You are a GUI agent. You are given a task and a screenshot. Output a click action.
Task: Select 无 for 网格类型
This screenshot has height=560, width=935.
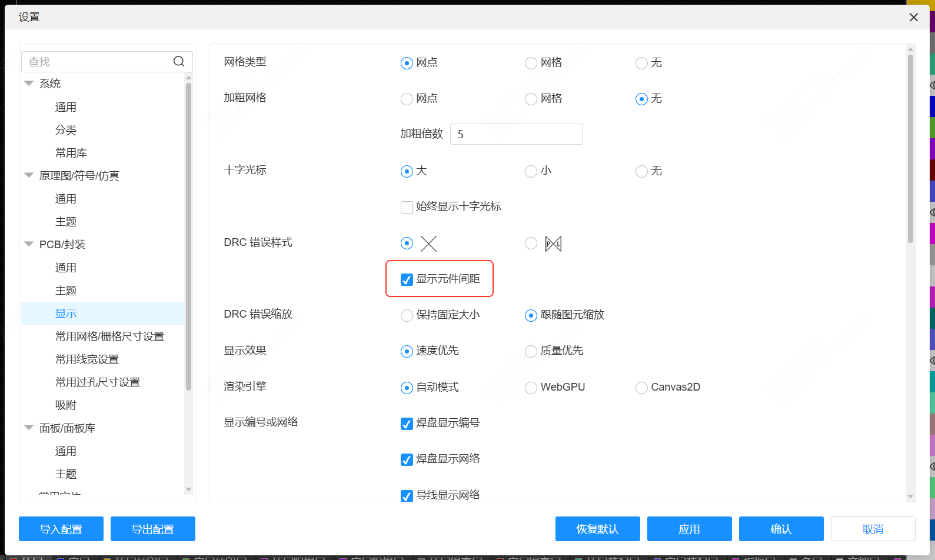tap(641, 63)
